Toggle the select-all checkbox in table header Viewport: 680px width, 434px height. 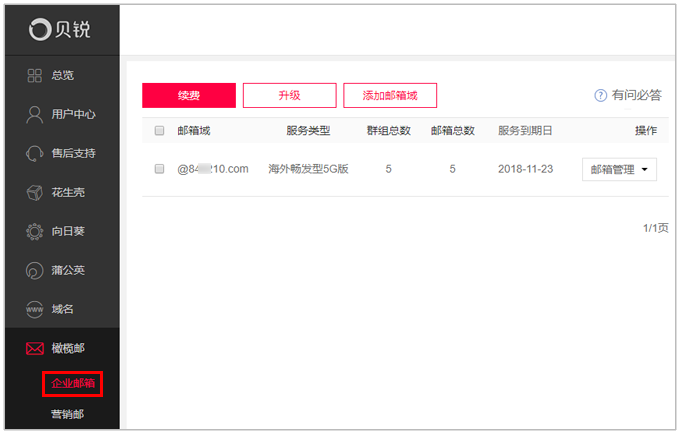[x=159, y=131]
